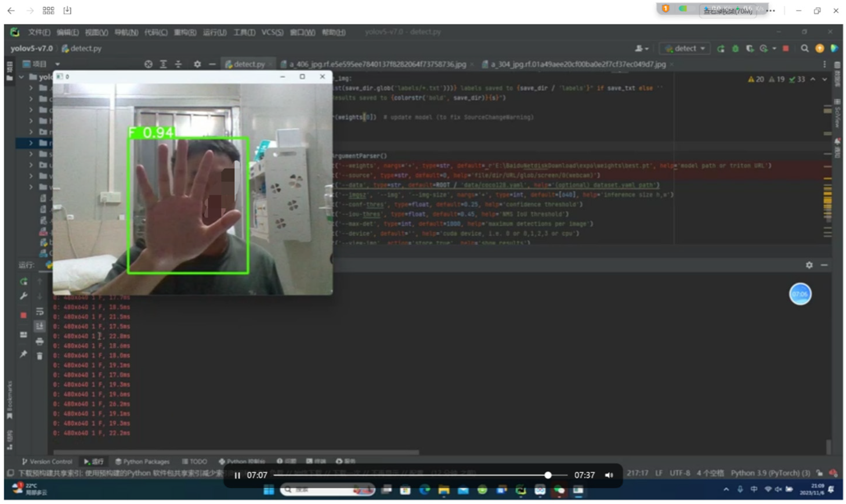Stop the process with top toolbar red square

point(786,48)
